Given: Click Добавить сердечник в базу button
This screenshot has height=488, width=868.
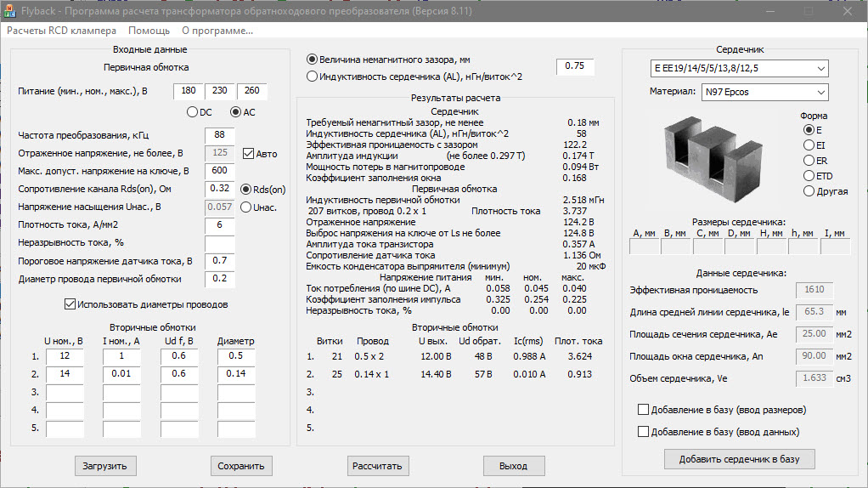Looking at the screenshot, I should point(739,458).
